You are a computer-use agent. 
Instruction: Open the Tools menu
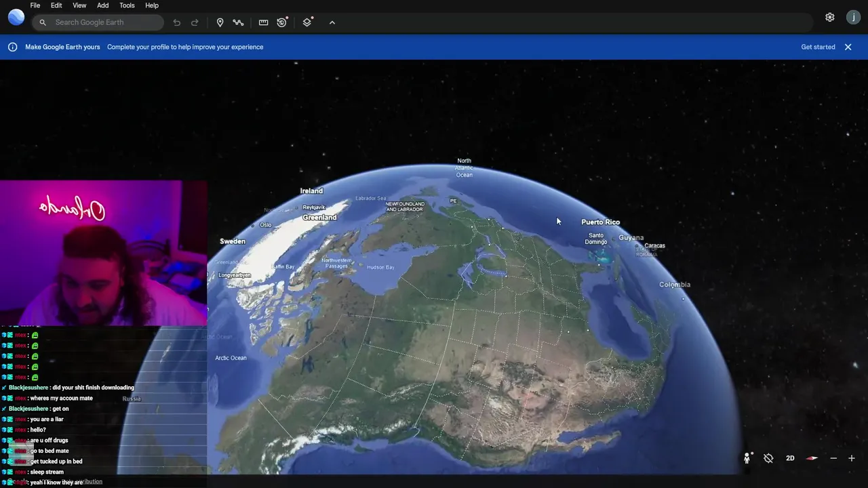127,5
